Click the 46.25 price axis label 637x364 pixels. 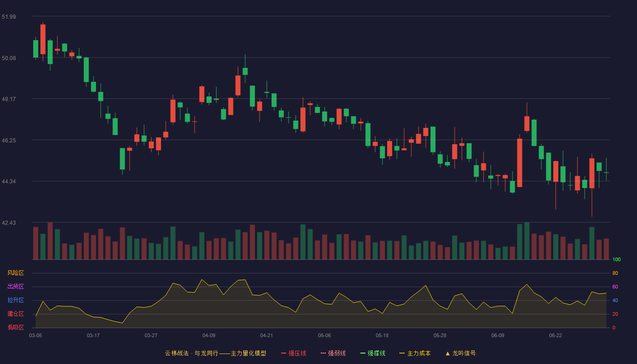point(9,141)
